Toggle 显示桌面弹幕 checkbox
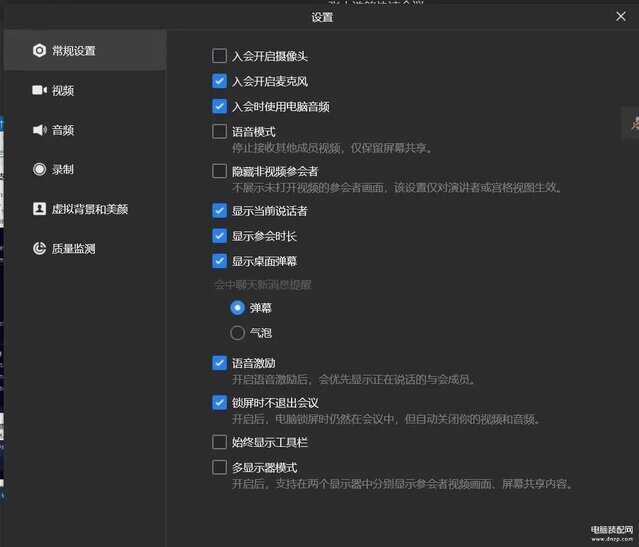 coord(219,261)
